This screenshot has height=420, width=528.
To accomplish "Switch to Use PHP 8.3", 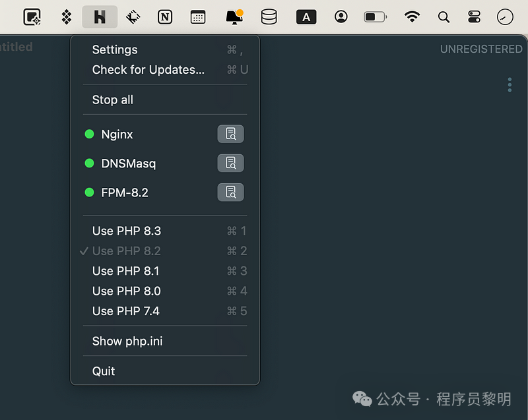I will (x=165, y=231).
